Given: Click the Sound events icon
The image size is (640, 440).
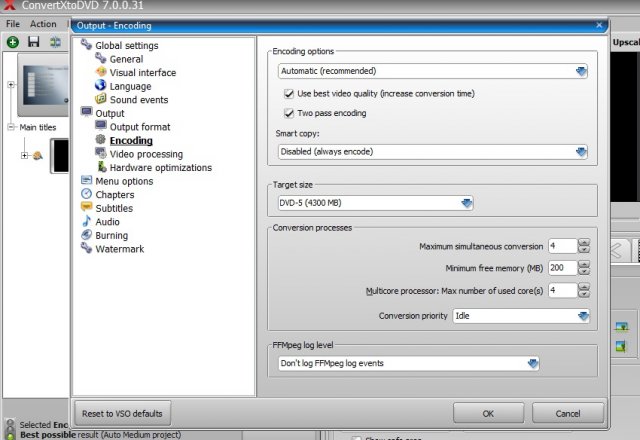Looking at the screenshot, I should (x=101, y=100).
